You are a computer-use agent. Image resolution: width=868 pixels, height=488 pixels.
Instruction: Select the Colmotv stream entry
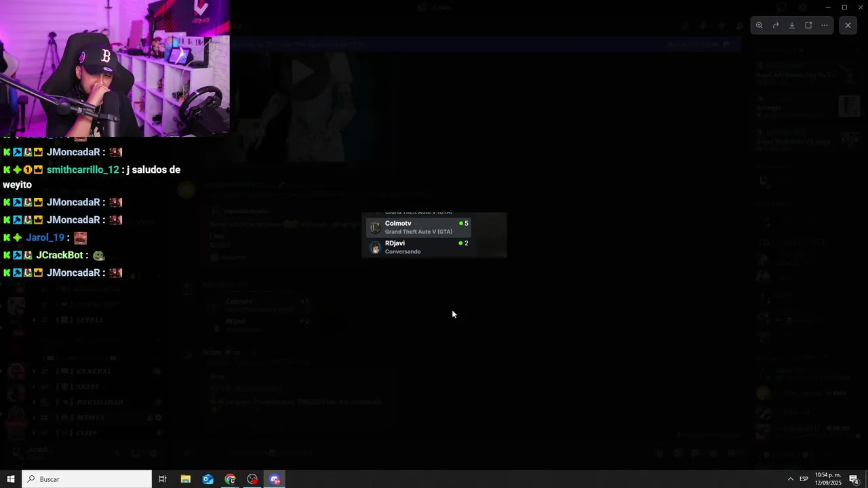point(418,227)
